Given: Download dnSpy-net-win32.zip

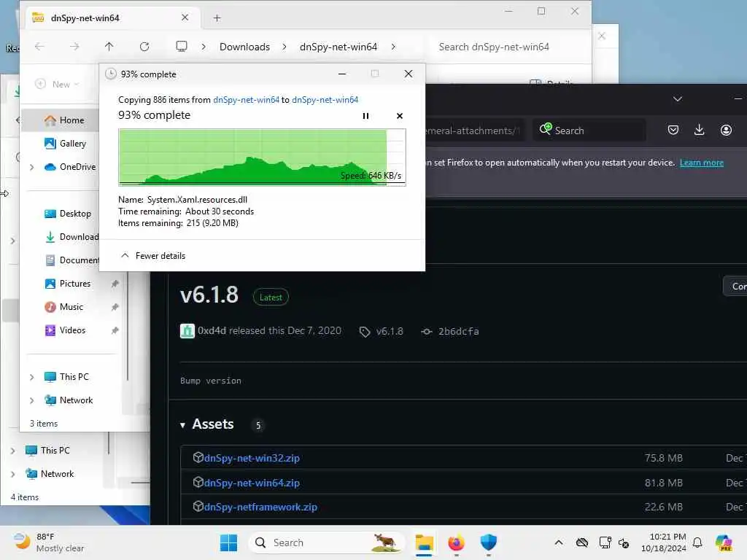Looking at the screenshot, I should click(x=252, y=458).
